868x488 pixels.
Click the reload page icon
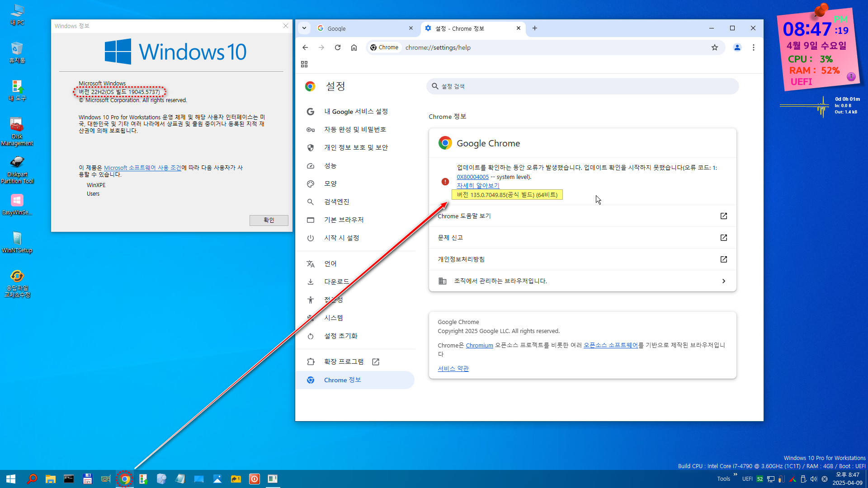tap(337, 47)
